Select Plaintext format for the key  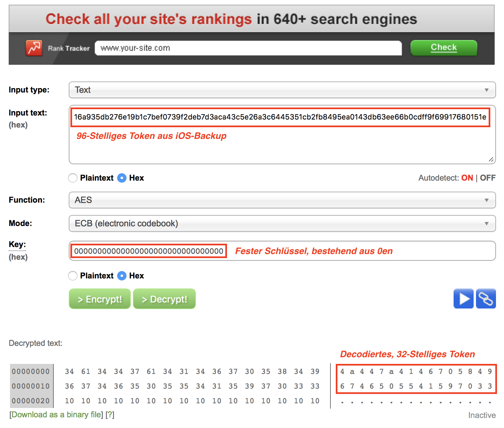[73, 276]
